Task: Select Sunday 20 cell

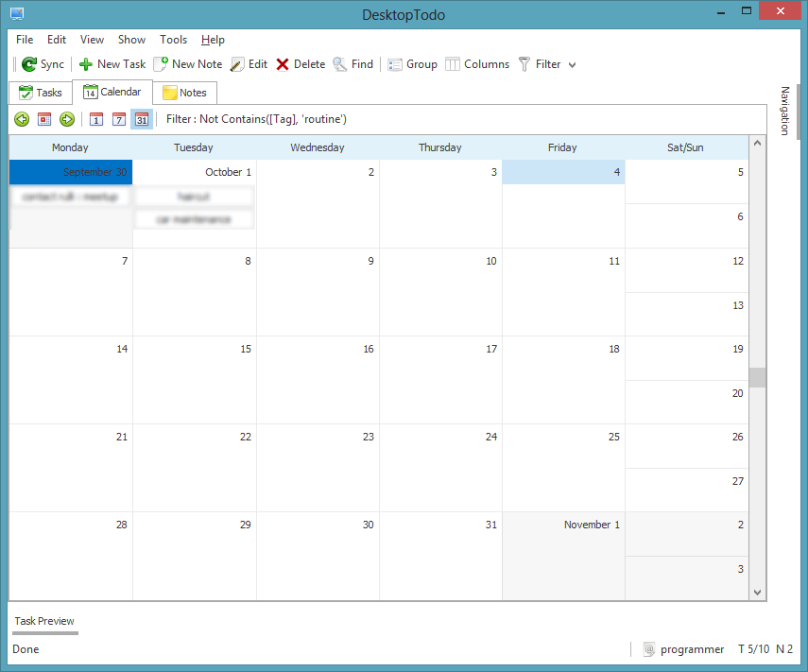Action: (x=686, y=402)
